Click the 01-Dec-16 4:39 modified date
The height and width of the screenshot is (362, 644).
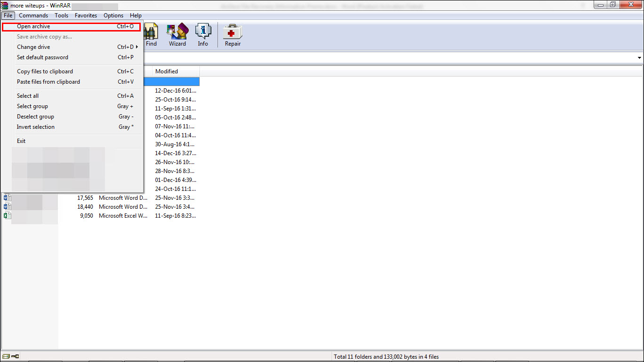176,180
